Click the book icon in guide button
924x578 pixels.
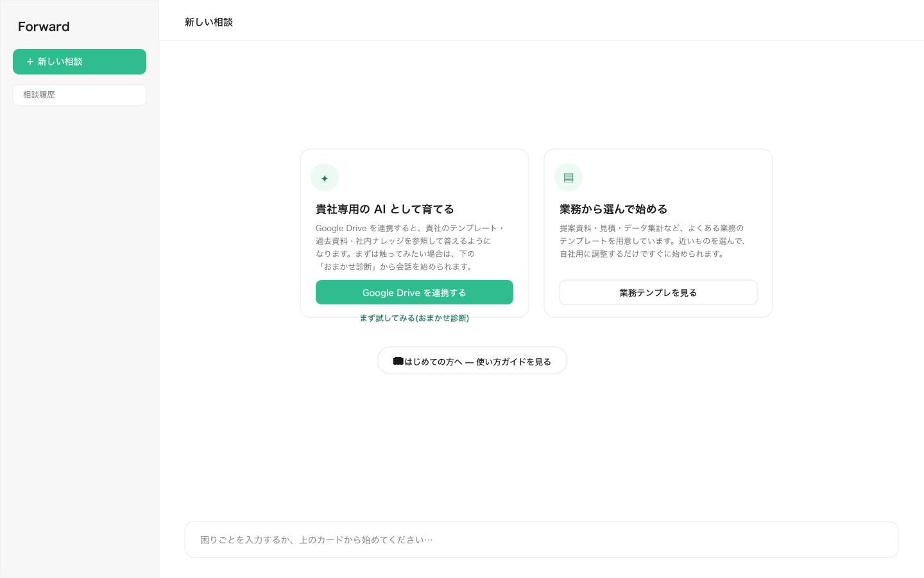point(398,361)
